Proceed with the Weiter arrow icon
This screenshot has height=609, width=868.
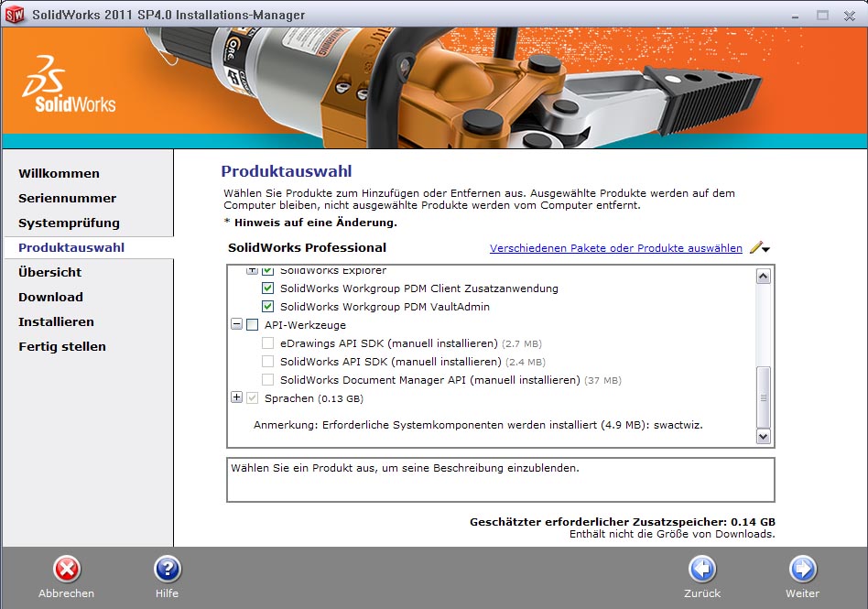(803, 569)
